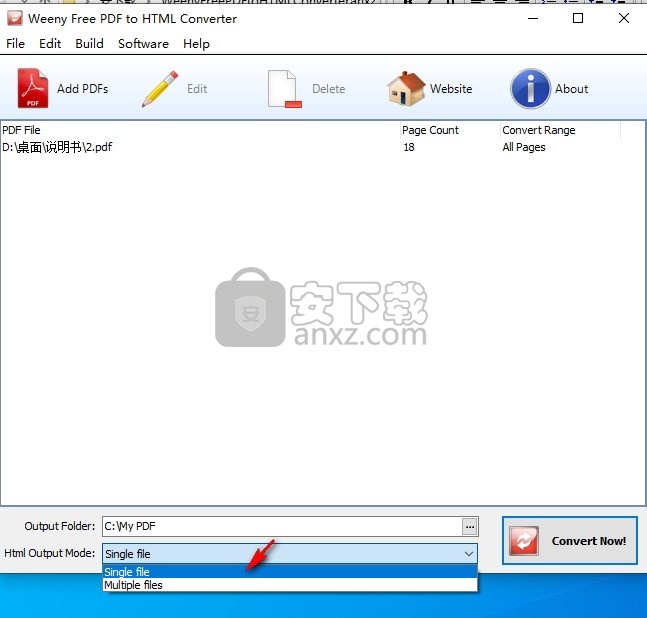
Task: Collapse the Html Output Mode dropdown arrow
Action: (x=469, y=554)
